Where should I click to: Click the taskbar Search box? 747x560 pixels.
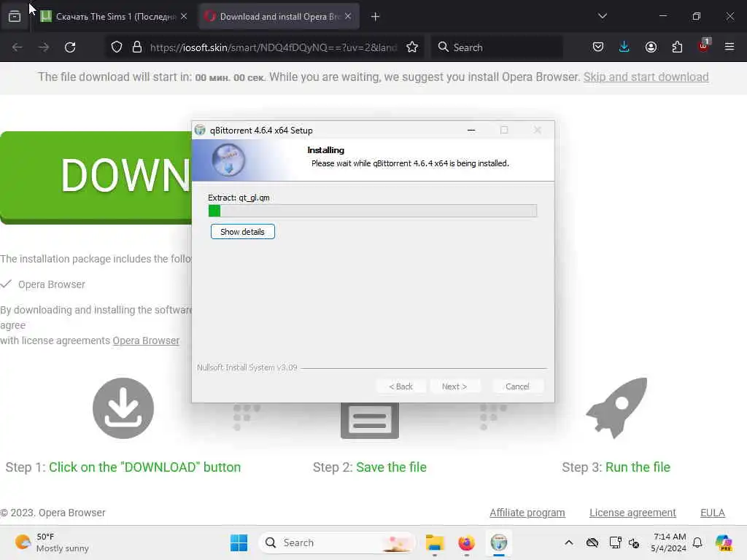pos(337,542)
